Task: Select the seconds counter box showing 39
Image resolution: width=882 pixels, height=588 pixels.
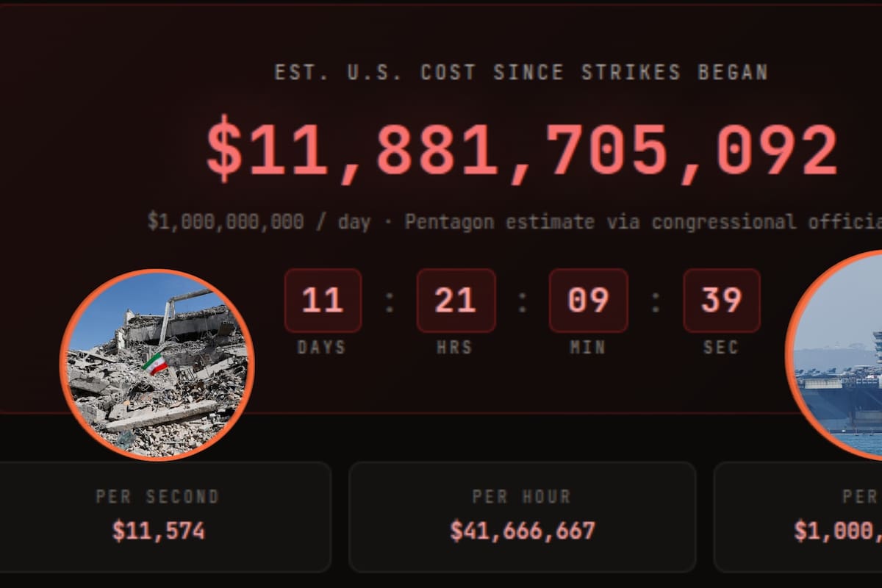Action: point(721,301)
